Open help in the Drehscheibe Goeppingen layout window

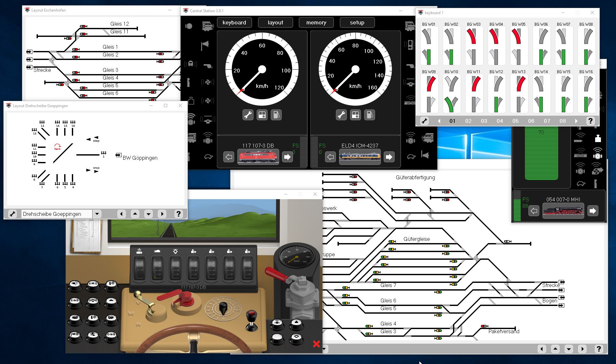(179, 214)
